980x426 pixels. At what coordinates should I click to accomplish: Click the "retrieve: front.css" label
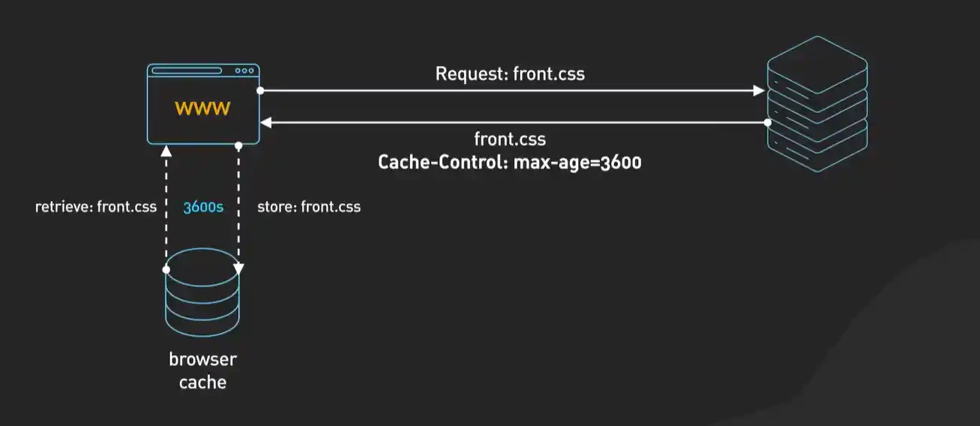[96, 206]
